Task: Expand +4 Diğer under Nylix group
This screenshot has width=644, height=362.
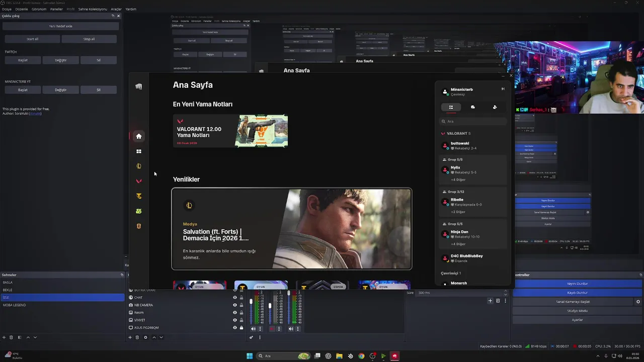Action: pyautogui.click(x=458, y=179)
